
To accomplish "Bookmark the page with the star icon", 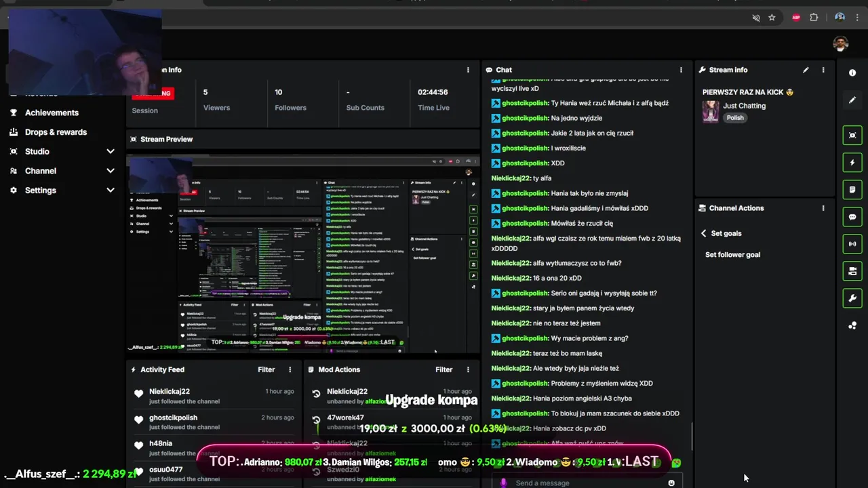I will (772, 18).
